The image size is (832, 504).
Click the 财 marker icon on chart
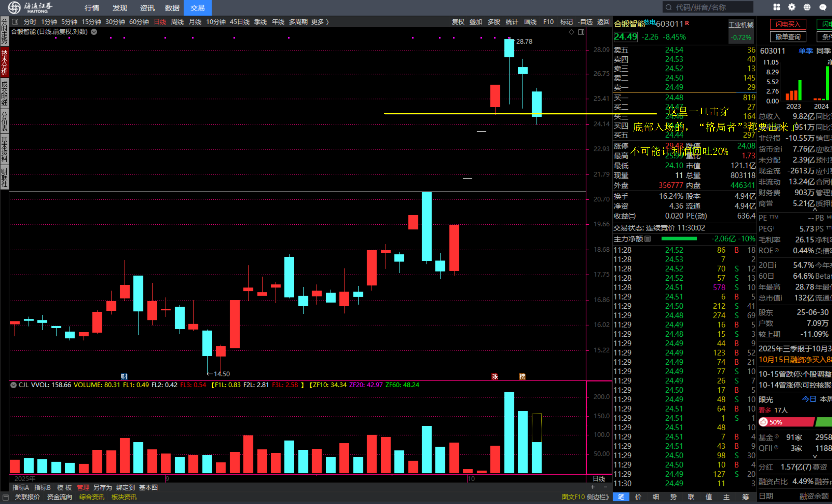[x=124, y=376]
